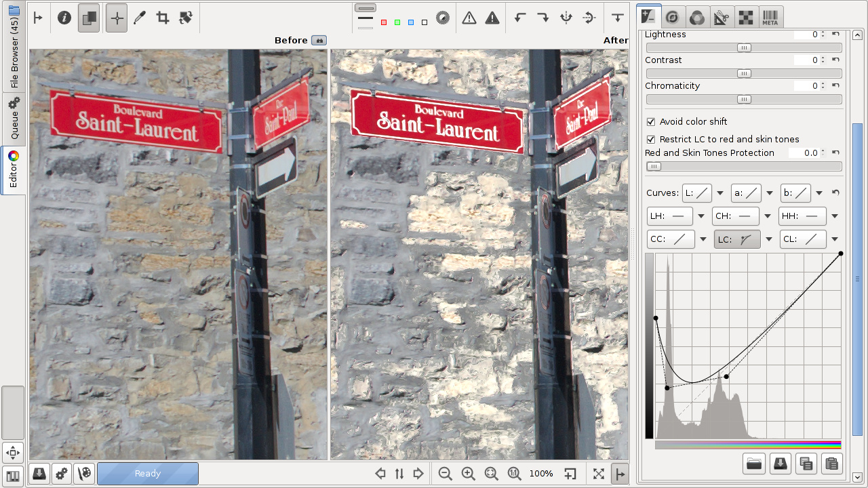
Task: Expand the LC curve type dropdown
Action: point(769,239)
